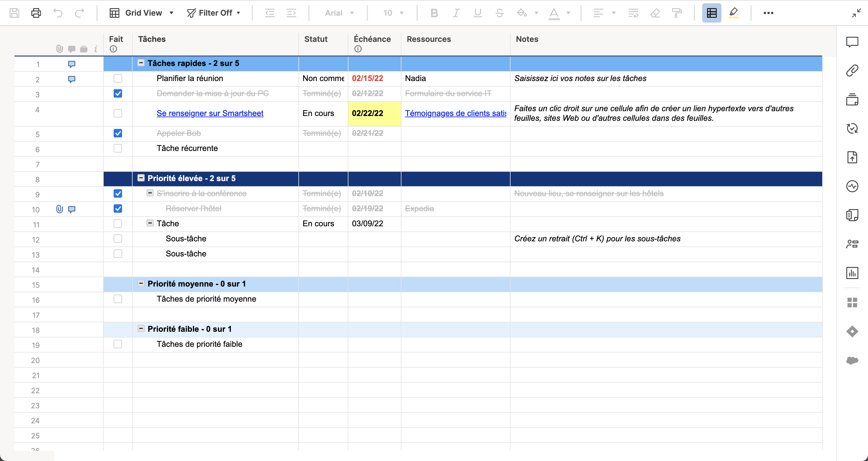The width and height of the screenshot is (868, 461).
Task: Open the text alignment dropdown arrow
Action: coord(614,13)
